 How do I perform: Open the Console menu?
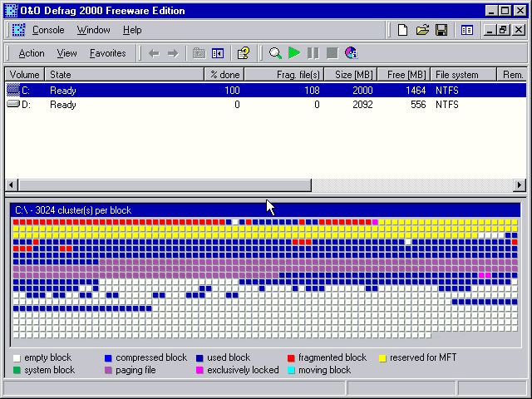coord(48,30)
